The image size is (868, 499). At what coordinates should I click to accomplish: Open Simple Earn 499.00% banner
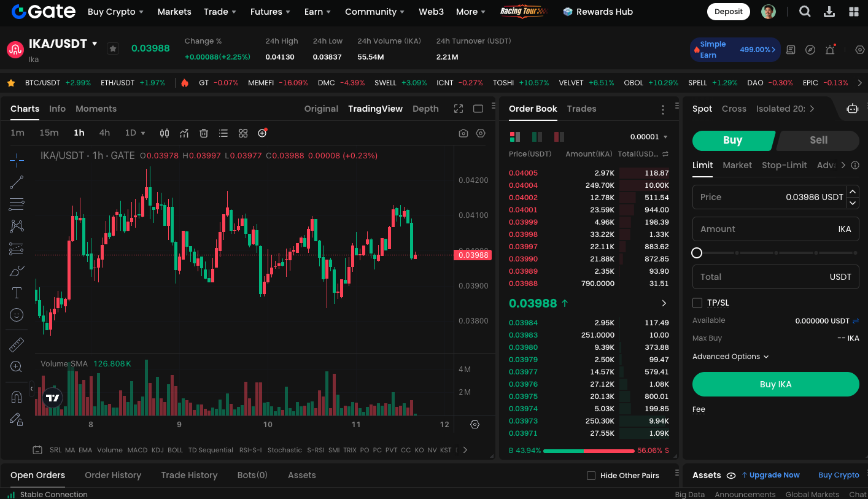point(735,50)
